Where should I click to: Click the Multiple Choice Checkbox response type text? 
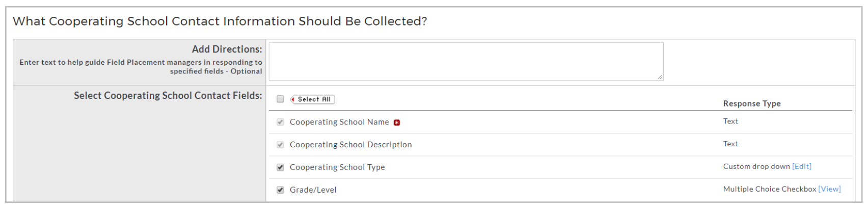pos(770,189)
